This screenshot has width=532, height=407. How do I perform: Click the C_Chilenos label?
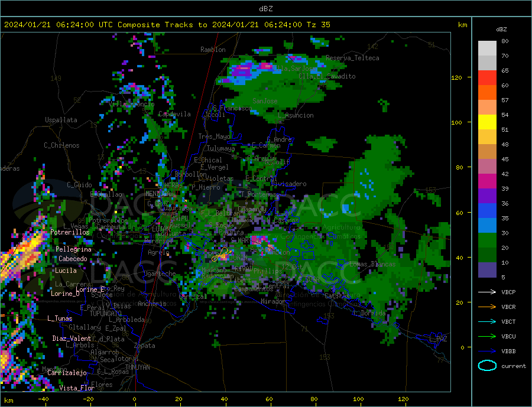(x=61, y=145)
